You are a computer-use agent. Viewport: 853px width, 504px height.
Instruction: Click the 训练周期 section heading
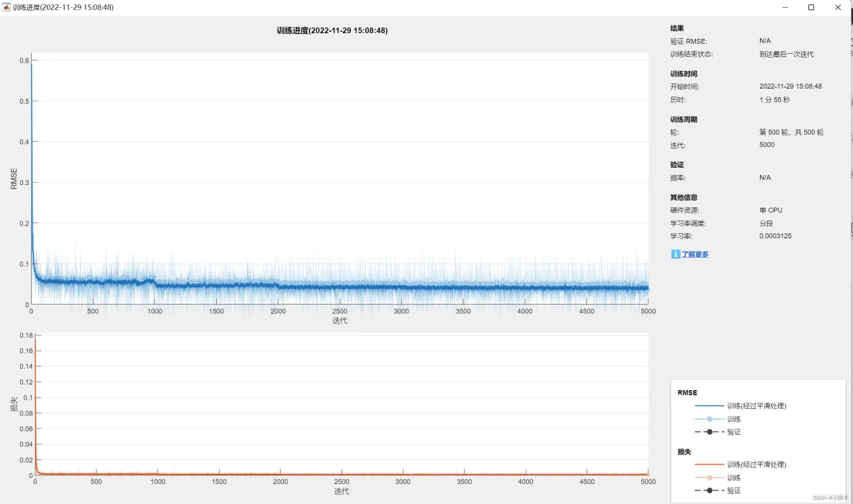pos(683,120)
